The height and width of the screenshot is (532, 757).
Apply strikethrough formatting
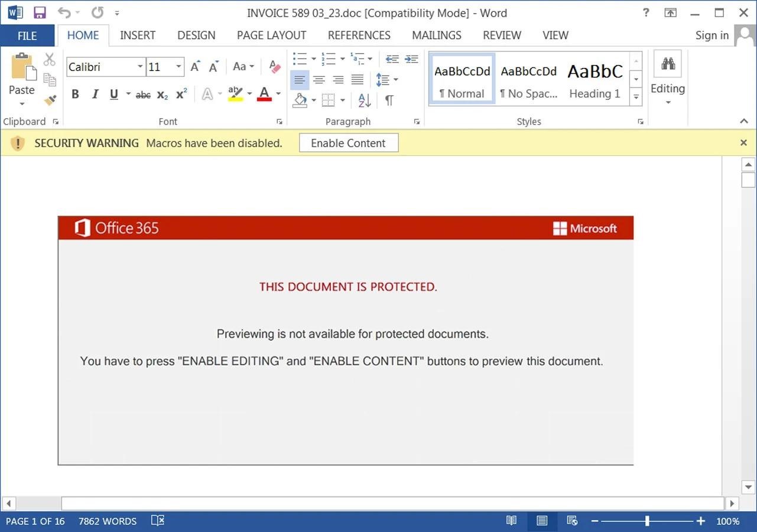pyautogui.click(x=142, y=95)
